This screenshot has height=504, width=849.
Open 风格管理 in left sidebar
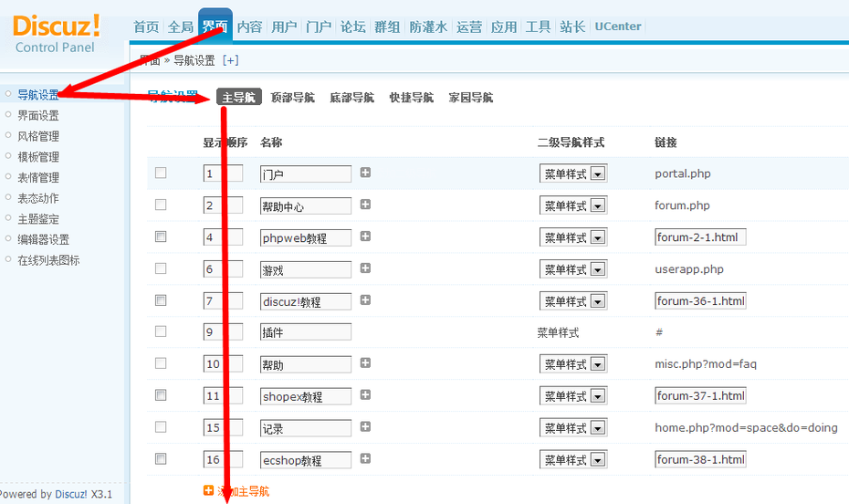point(38,136)
